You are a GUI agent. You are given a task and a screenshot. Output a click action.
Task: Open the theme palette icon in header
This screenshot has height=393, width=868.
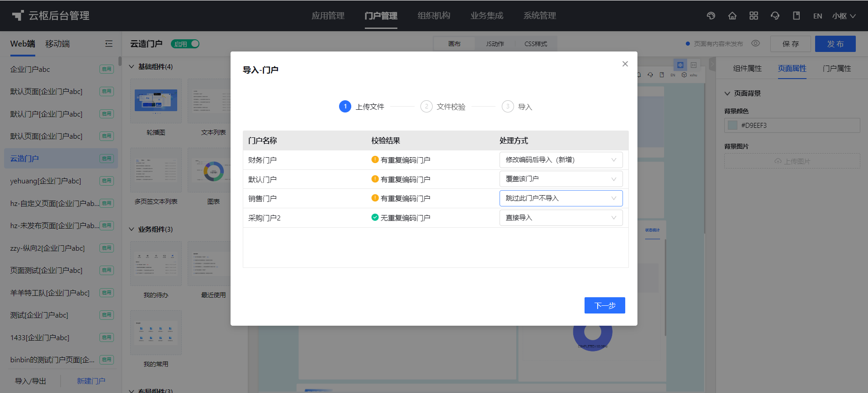[711, 16]
